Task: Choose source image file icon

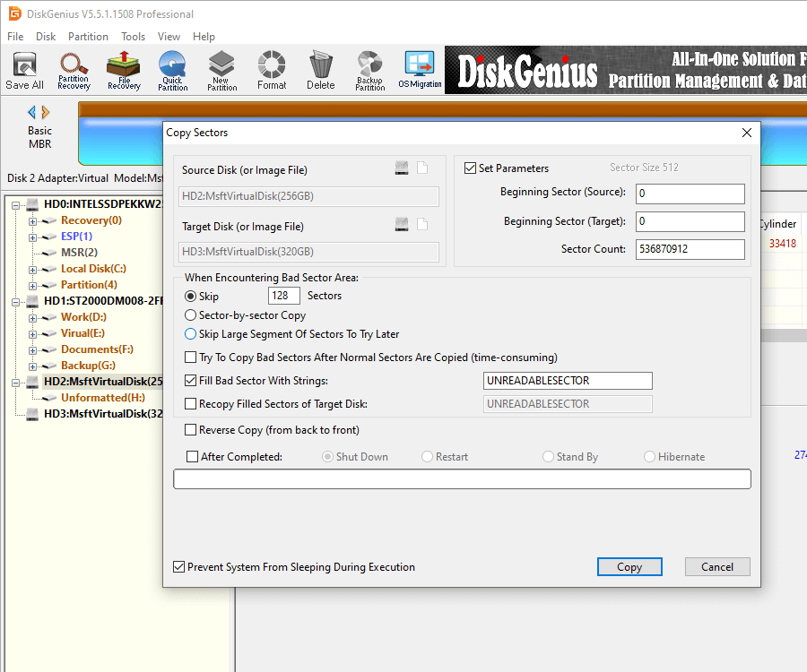Action: point(422,168)
